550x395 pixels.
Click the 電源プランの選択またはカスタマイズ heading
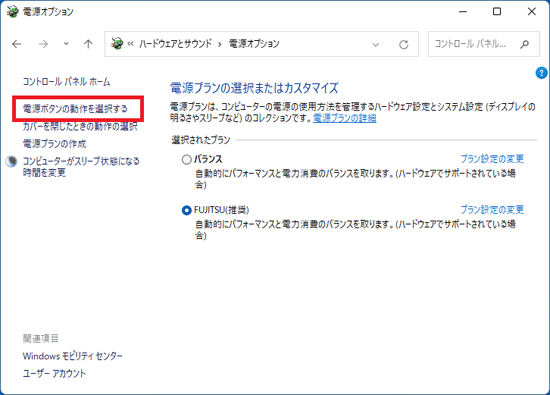(254, 88)
